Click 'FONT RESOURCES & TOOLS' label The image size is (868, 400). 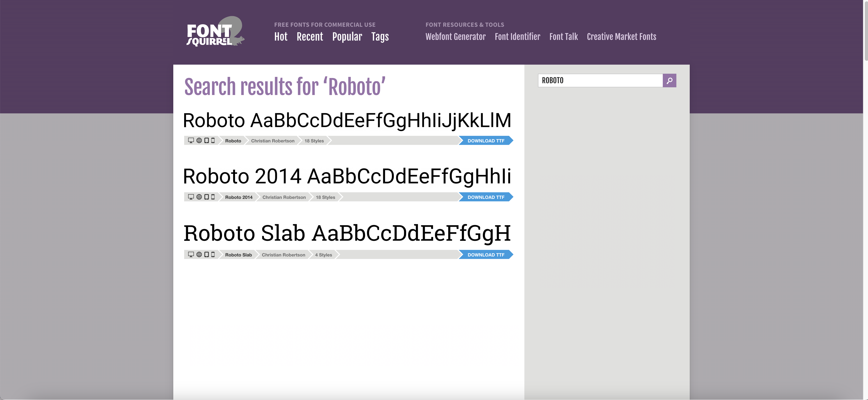[x=465, y=25]
